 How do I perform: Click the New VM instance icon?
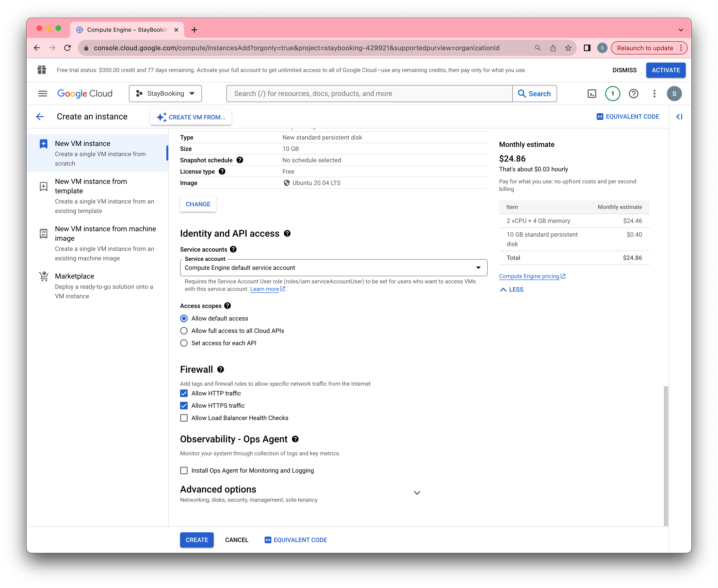coord(44,144)
